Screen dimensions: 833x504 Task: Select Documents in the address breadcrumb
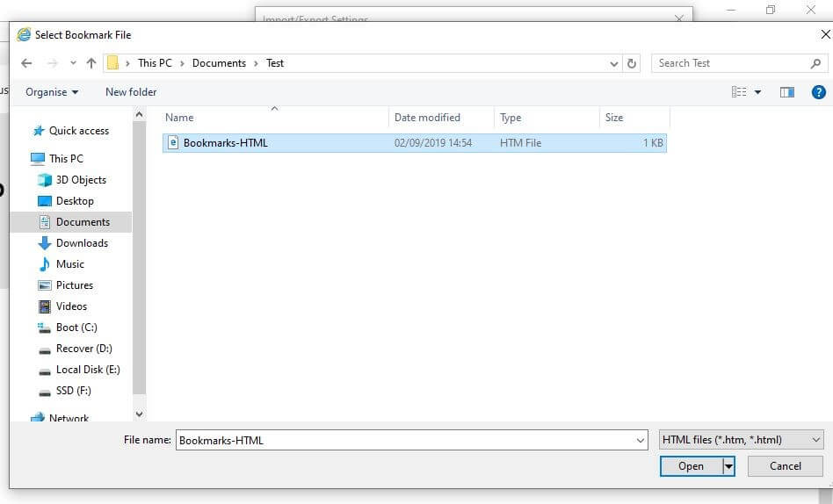[x=219, y=63]
